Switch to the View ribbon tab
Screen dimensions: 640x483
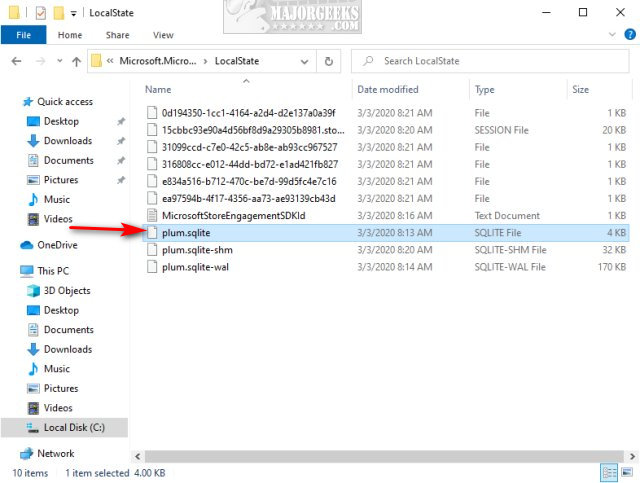coord(163,35)
